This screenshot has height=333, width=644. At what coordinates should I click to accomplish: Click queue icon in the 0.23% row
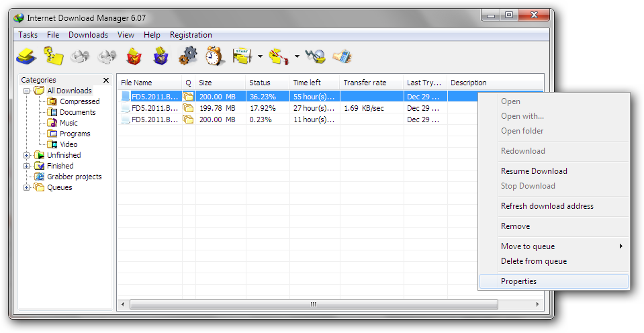188,120
